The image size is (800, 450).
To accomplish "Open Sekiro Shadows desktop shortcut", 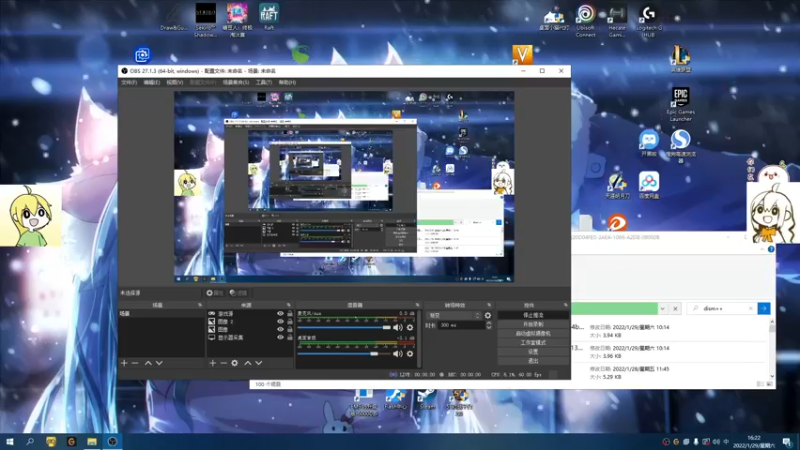I will coord(206,20).
